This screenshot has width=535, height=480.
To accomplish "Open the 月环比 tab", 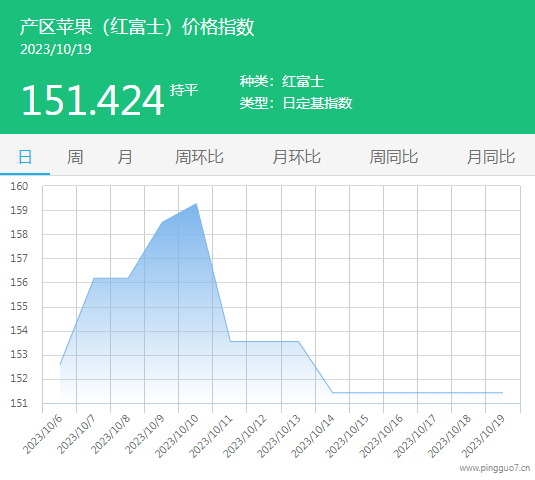I will click(297, 157).
